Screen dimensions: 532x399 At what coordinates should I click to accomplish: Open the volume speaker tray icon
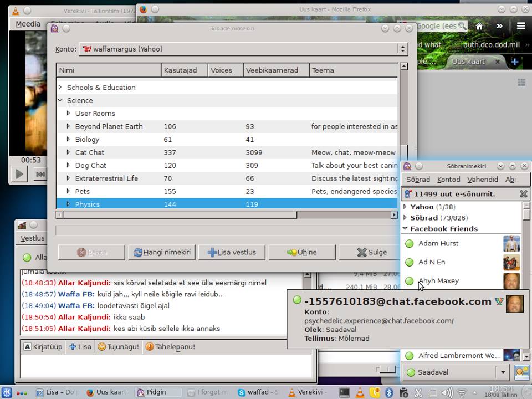(447, 392)
